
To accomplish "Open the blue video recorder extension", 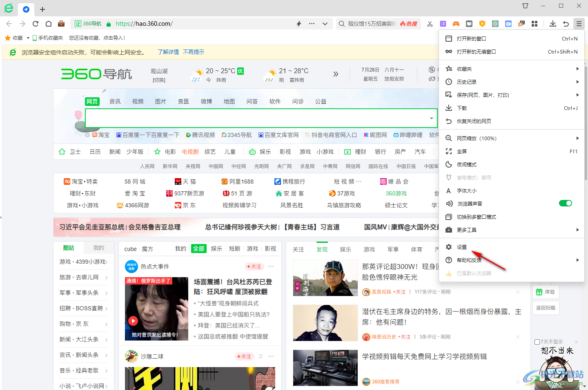I will (x=508, y=24).
